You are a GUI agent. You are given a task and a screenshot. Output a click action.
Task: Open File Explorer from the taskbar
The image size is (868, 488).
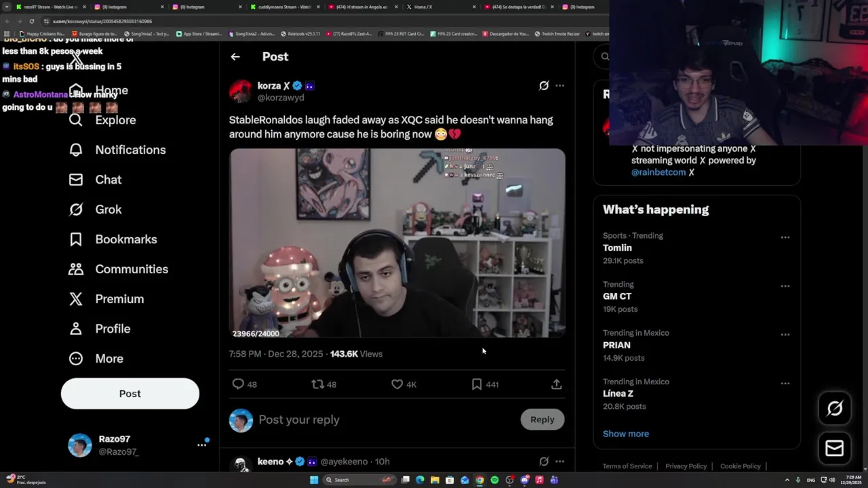coord(435,480)
